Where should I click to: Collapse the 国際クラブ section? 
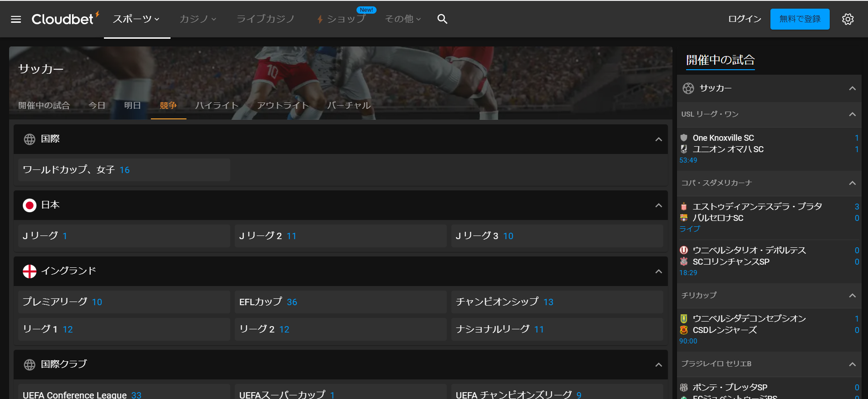point(659,365)
